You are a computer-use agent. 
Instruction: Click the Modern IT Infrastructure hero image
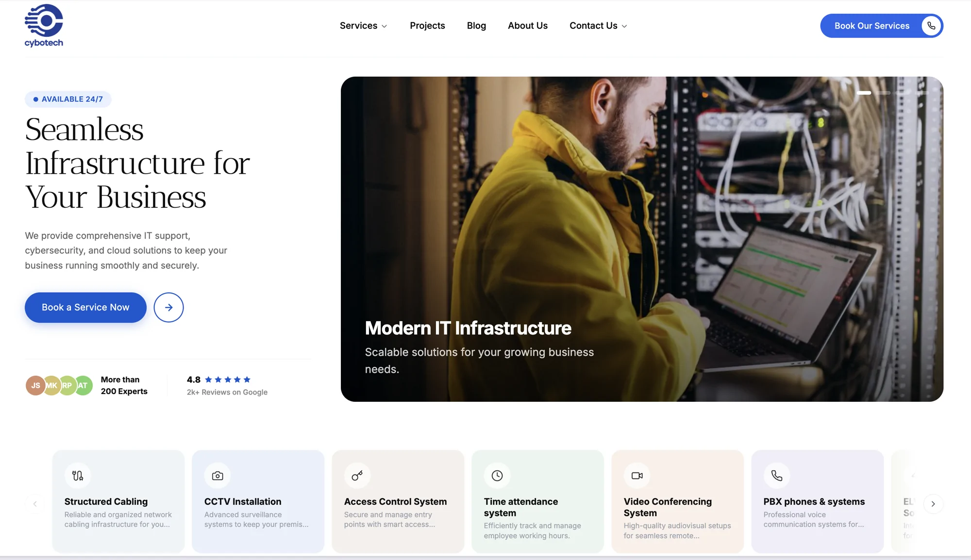coord(642,239)
